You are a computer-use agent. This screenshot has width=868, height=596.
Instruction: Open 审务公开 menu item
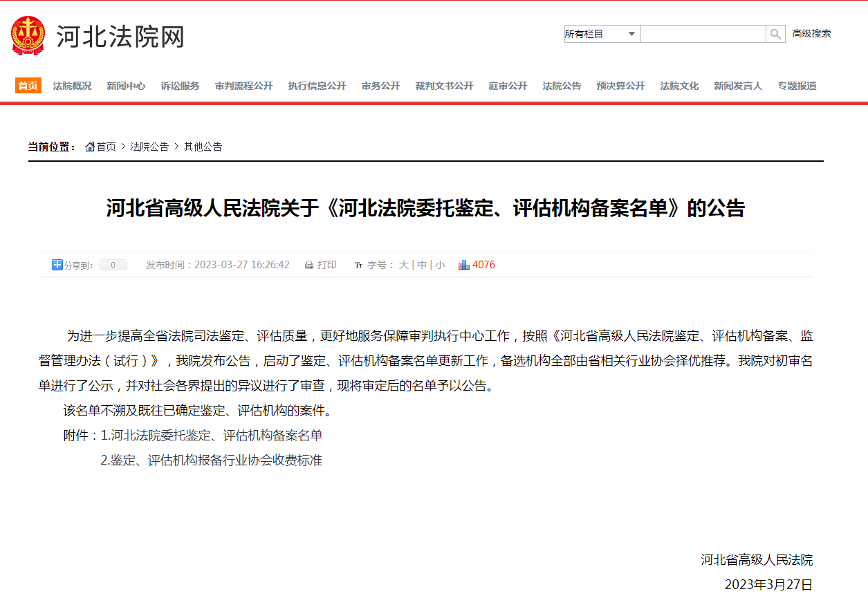(381, 86)
